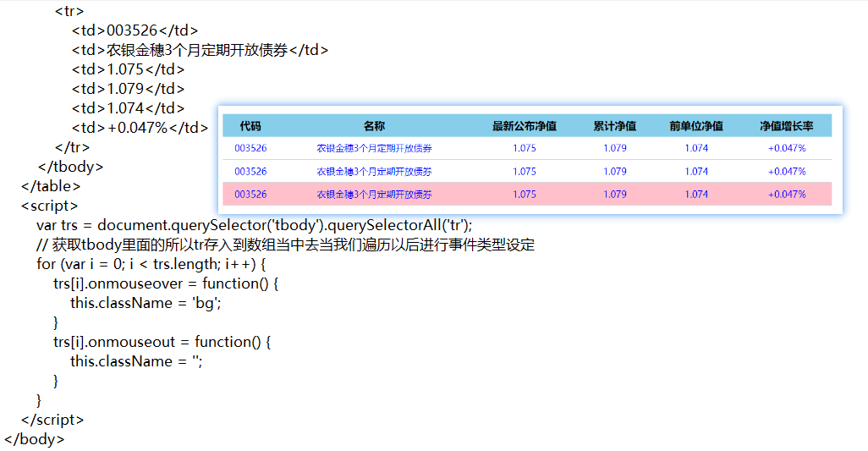Image resolution: width=868 pixels, height=451 pixels.
Task: Click 003526 in the row directly under the header
Action: point(250,148)
